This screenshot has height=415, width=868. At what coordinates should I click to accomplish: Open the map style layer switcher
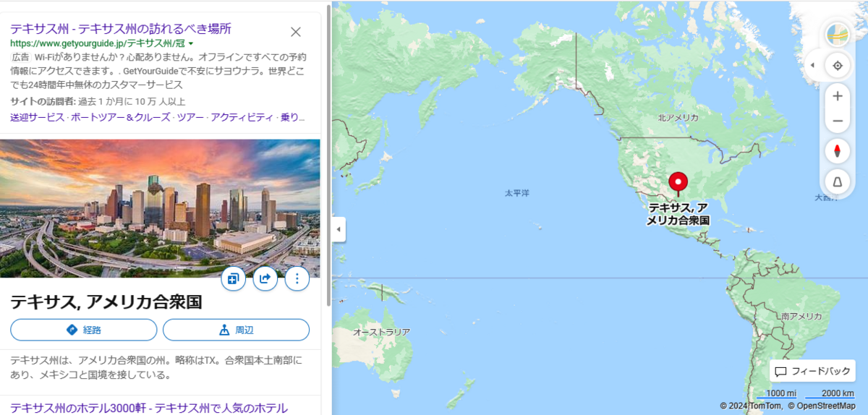pos(838,34)
